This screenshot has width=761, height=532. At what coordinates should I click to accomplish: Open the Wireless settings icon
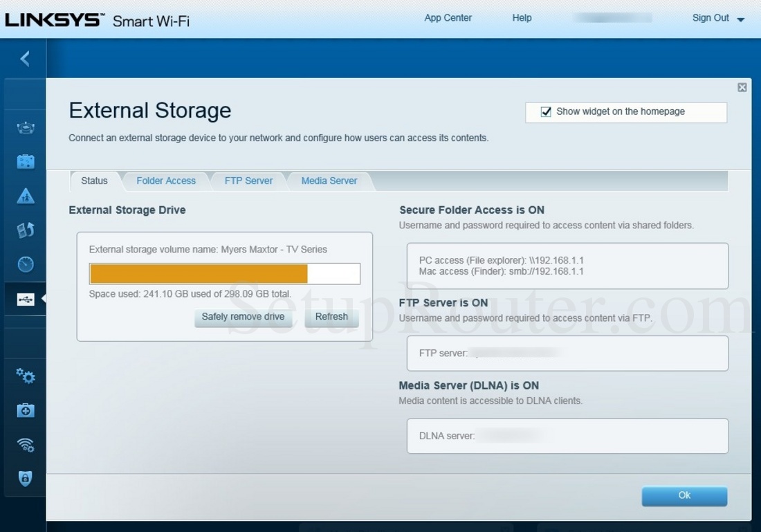(x=26, y=444)
